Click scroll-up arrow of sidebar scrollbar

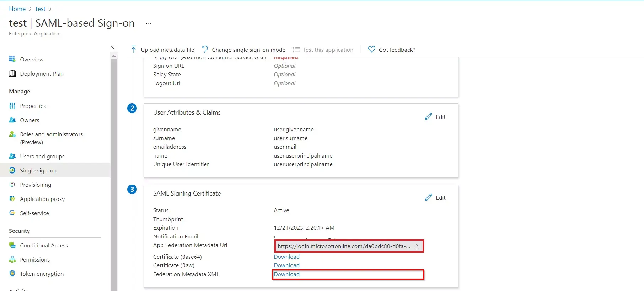tap(114, 56)
